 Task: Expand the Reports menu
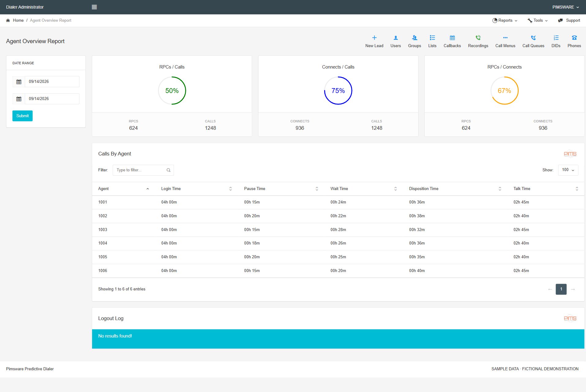point(505,21)
